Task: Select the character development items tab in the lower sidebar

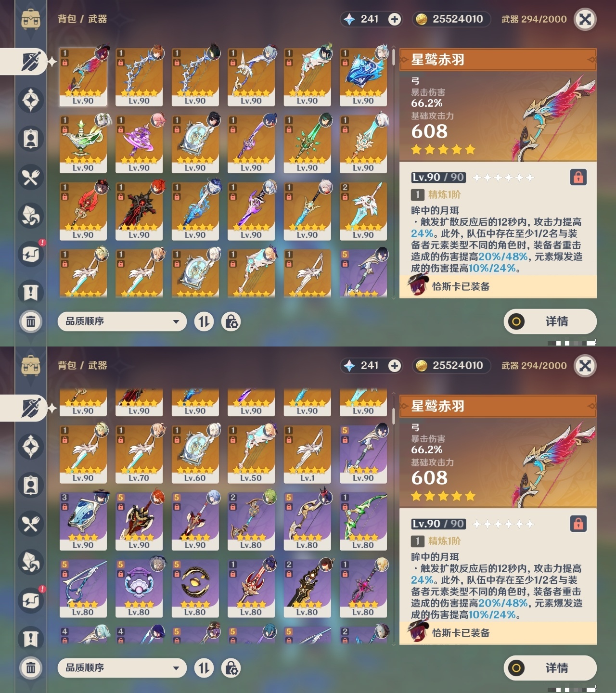Action: 31,485
